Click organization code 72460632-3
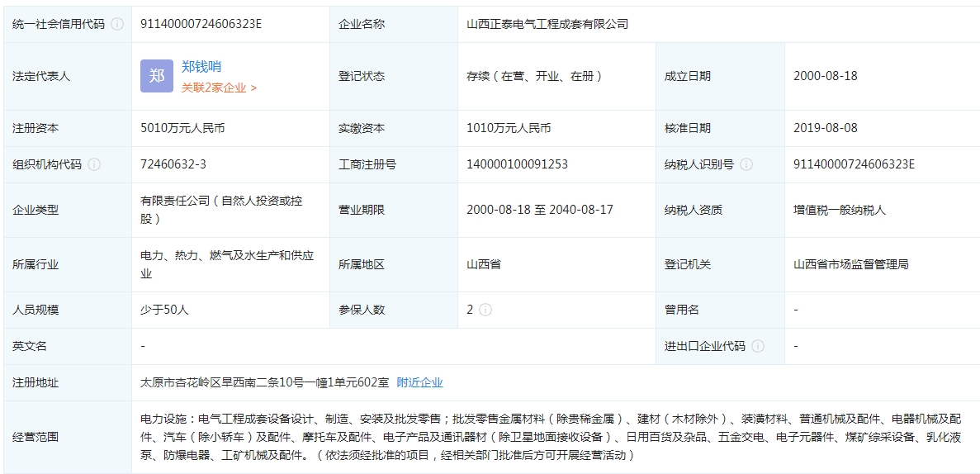The width and height of the screenshot is (980, 474). point(173,164)
